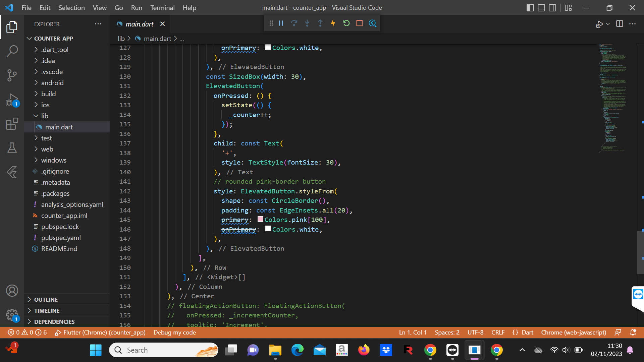Open the Extensions view
Viewport: 644px width, 362px height.
12,124
